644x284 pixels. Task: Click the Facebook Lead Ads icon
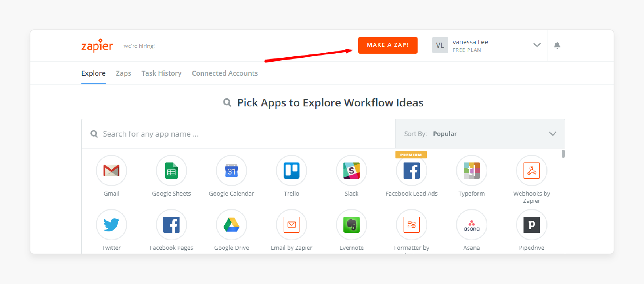(412, 170)
